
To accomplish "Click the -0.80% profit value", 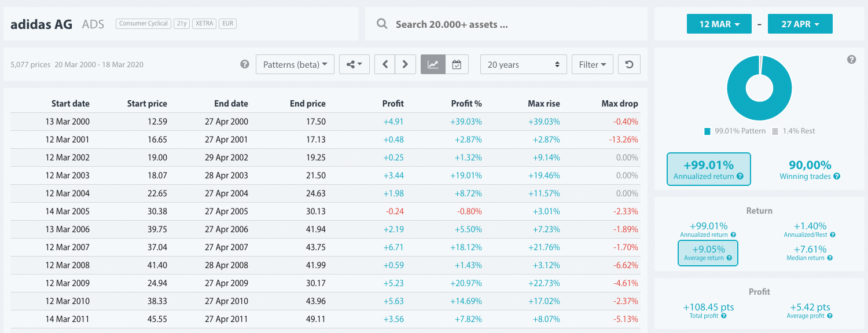I will click(x=469, y=211).
